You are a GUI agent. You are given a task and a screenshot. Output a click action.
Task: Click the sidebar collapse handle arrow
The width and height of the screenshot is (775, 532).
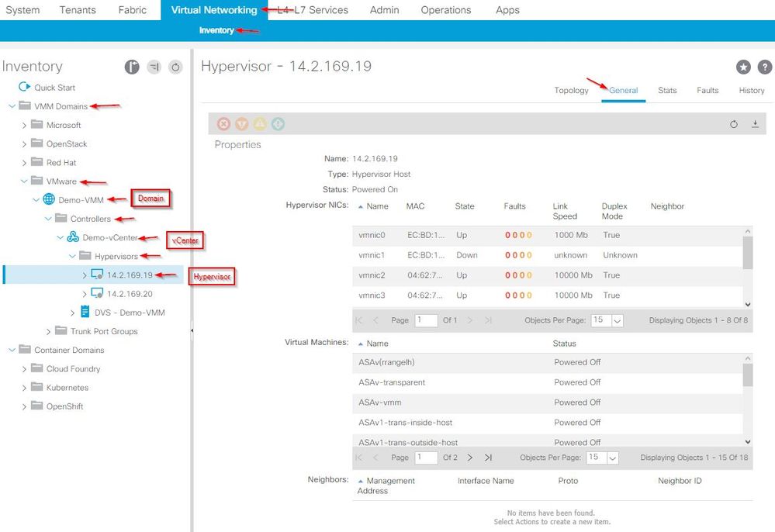[192, 330]
